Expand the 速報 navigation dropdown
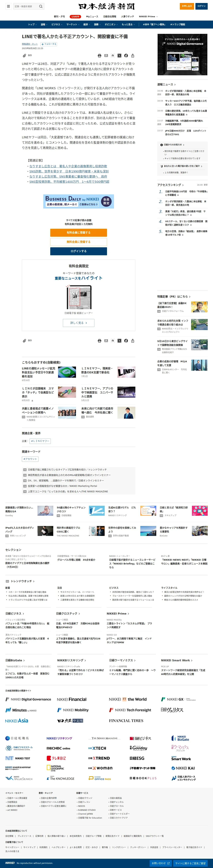This screenshot has width=213, height=868. (44, 25)
